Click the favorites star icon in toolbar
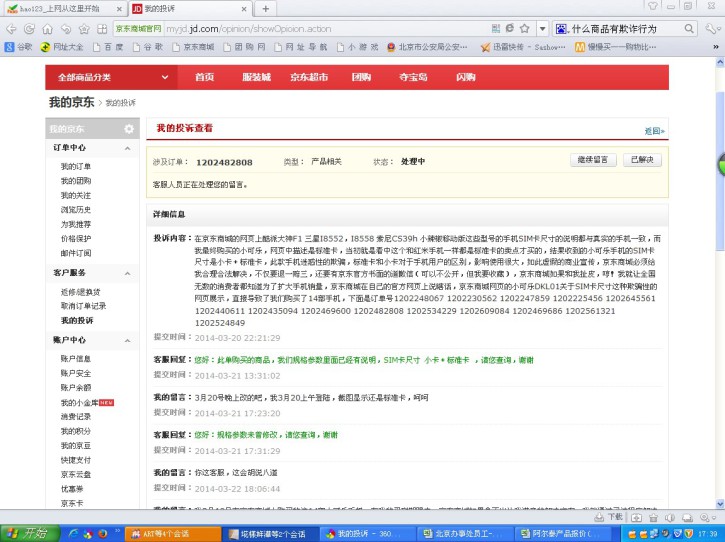This screenshot has height=542, width=725. click(x=84, y=29)
